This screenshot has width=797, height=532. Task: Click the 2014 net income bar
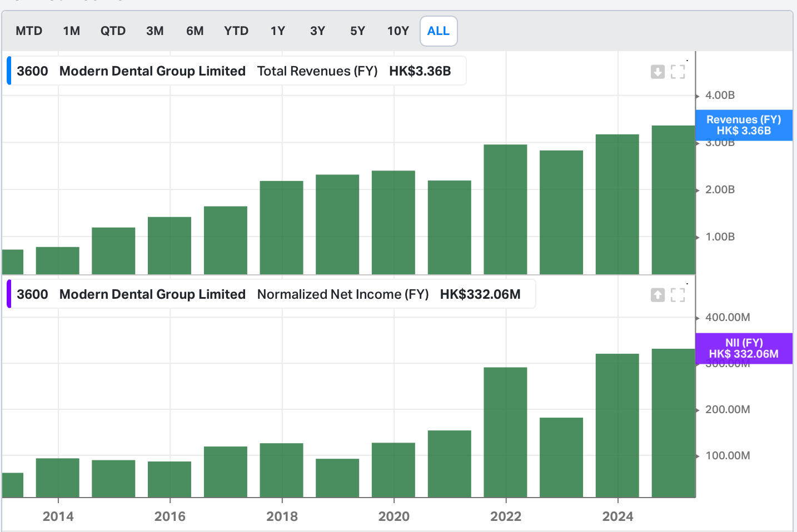coord(57,478)
